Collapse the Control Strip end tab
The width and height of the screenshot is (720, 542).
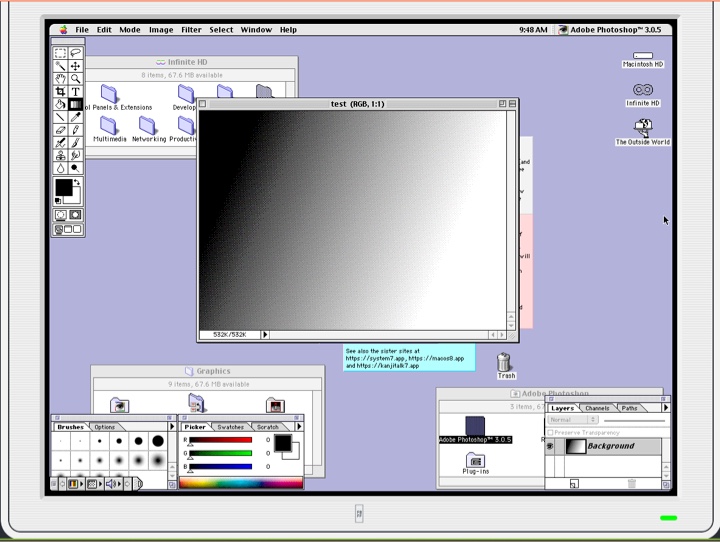tap(139, 484)
